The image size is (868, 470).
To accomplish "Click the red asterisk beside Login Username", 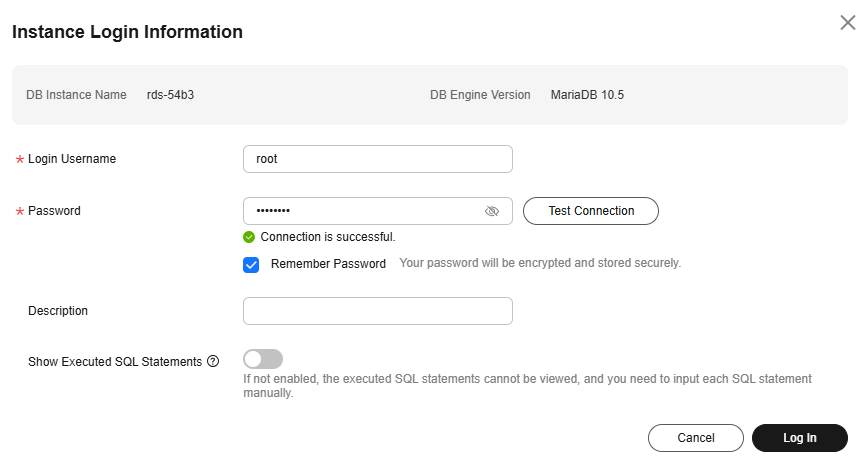I will 20,159.
